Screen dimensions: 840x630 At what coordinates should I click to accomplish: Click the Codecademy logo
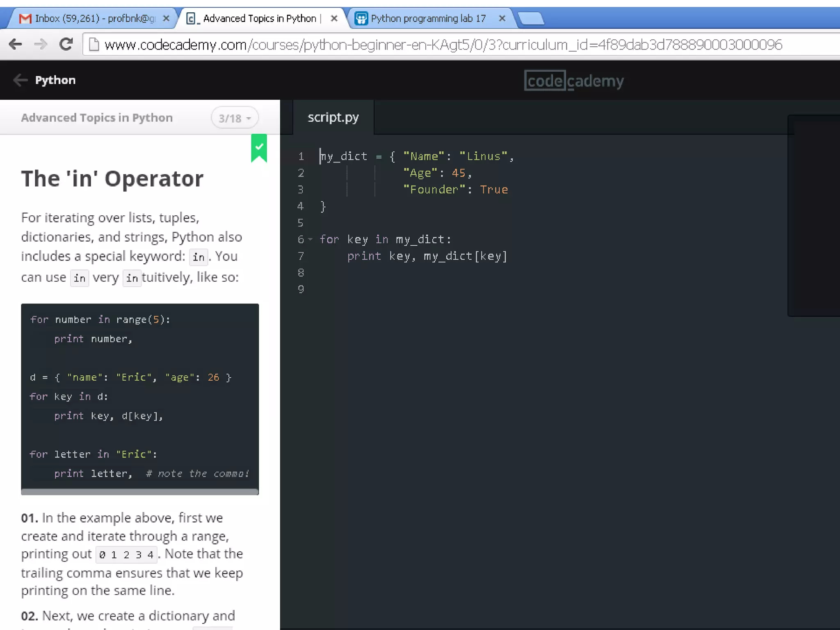[x=574, y=80]
